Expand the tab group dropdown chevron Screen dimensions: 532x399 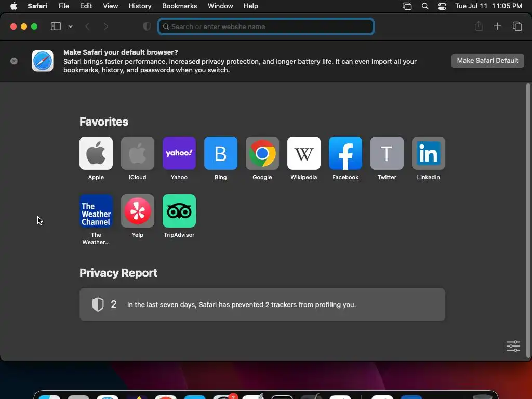pyautogui.click(x=70, y=26)
